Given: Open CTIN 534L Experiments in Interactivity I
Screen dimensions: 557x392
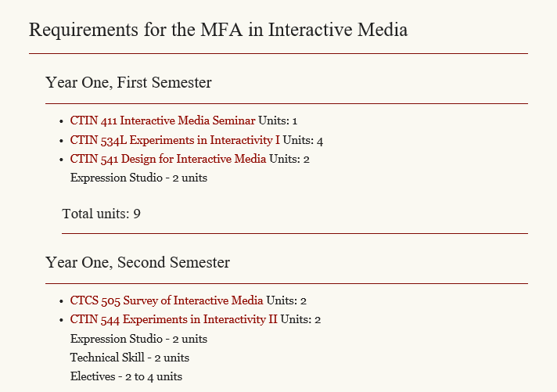Looking at the screenshot, I should (x=174, y=140).
